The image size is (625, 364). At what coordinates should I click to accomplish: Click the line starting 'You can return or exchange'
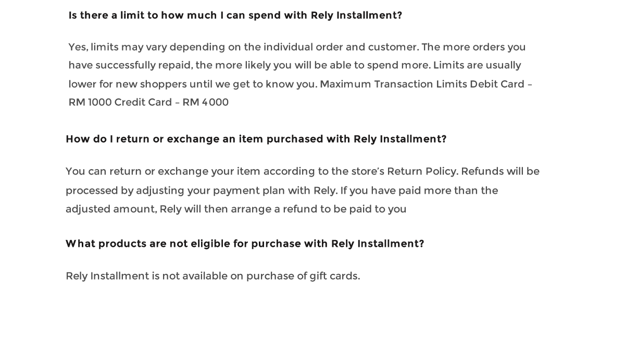tap(303, 172)
